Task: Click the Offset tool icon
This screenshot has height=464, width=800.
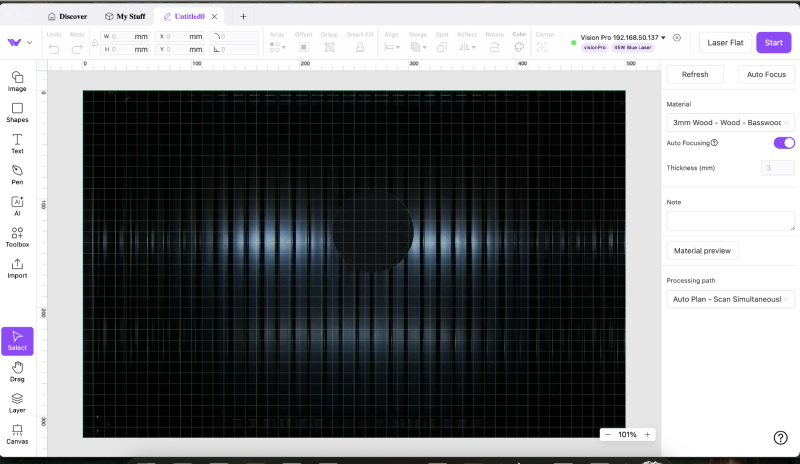Action: pos(303,47)
